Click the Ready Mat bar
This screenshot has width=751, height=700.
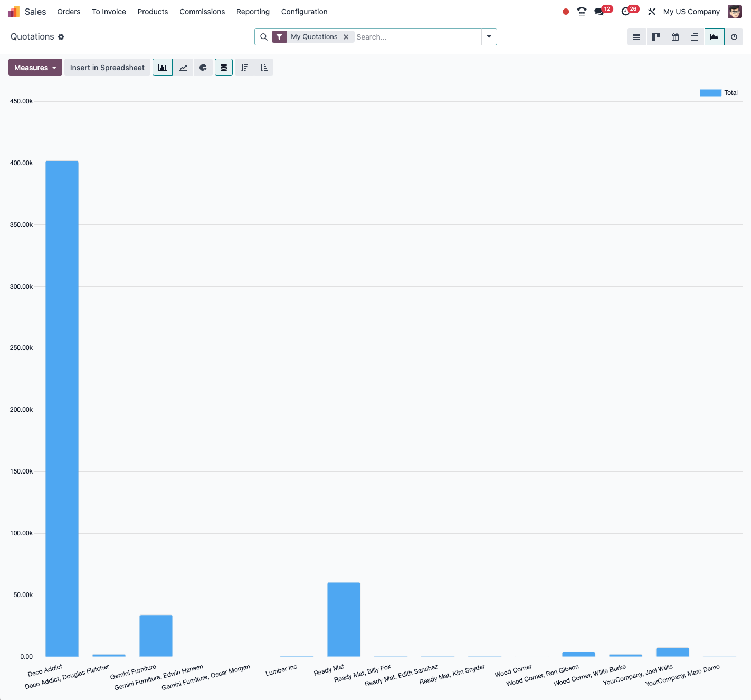344,620
